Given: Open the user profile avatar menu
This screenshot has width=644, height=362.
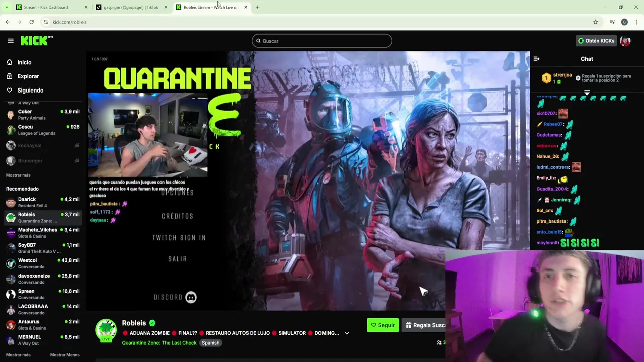Looking at the screenshot, I should pyautogui.click(x=625, y=41).
